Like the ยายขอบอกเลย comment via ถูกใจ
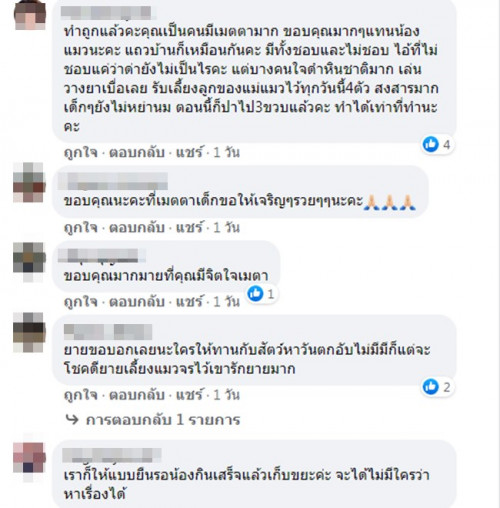 click(x=81, y=395)
